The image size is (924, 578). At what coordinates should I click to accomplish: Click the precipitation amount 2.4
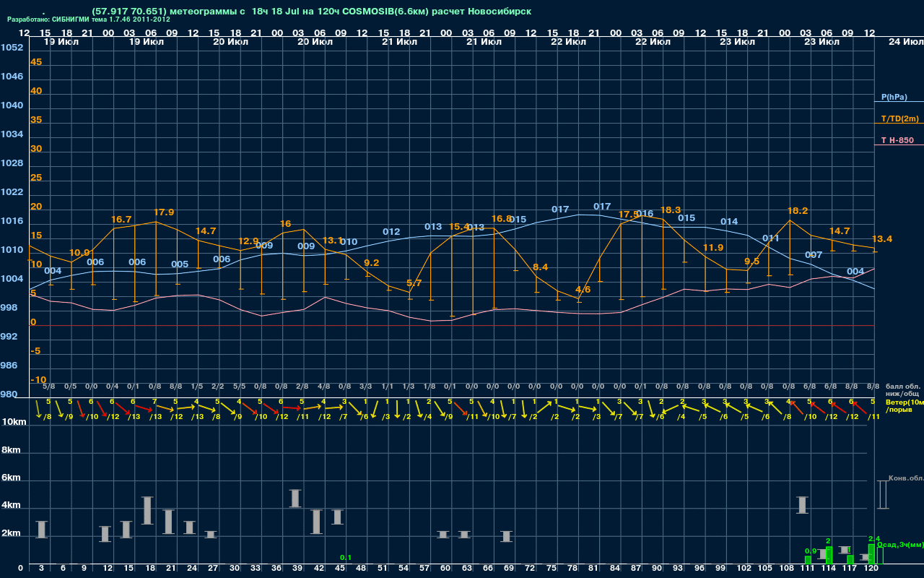point(874,539)
